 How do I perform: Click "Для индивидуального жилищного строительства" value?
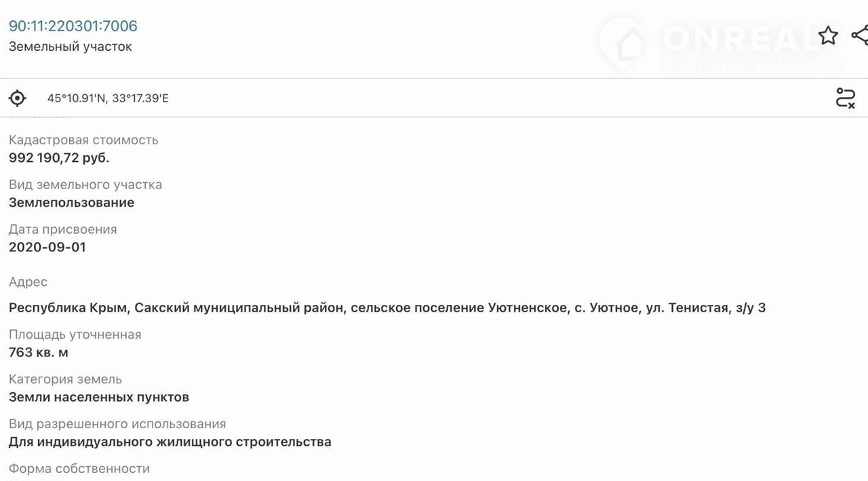point(170,442)
